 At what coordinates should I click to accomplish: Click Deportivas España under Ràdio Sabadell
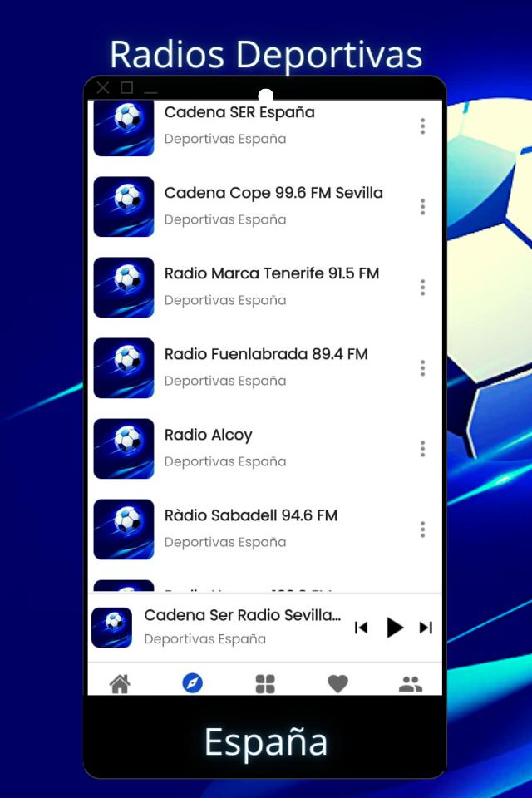pos(225,542)
